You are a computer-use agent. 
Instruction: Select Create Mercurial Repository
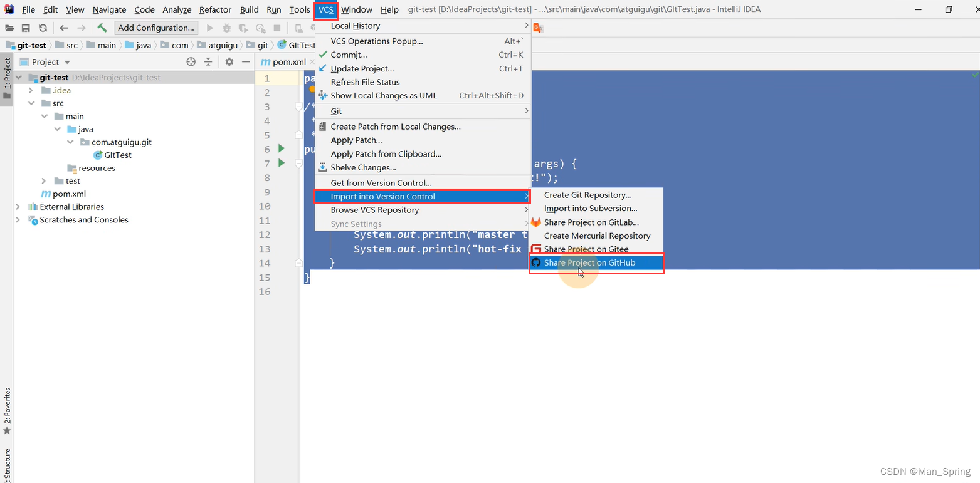596,236
